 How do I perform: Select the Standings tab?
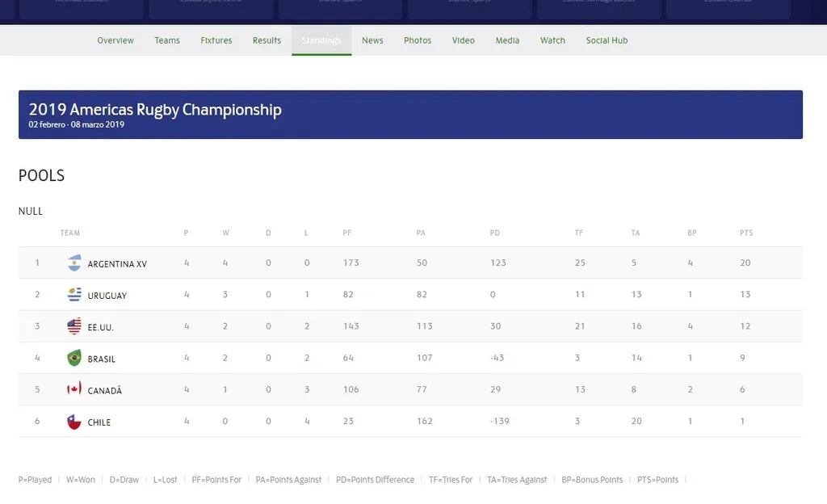321,40
